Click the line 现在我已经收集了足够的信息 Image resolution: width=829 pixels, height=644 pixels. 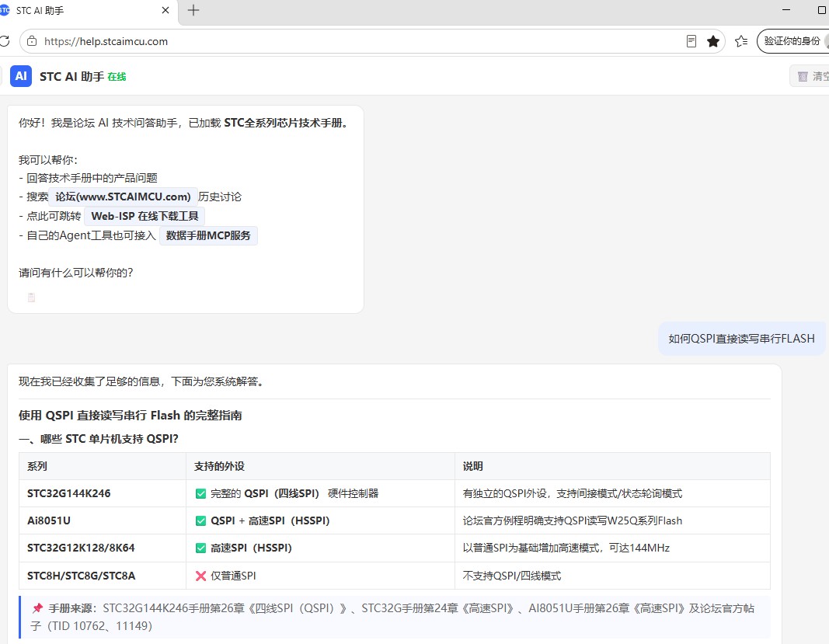pos(141,381)
